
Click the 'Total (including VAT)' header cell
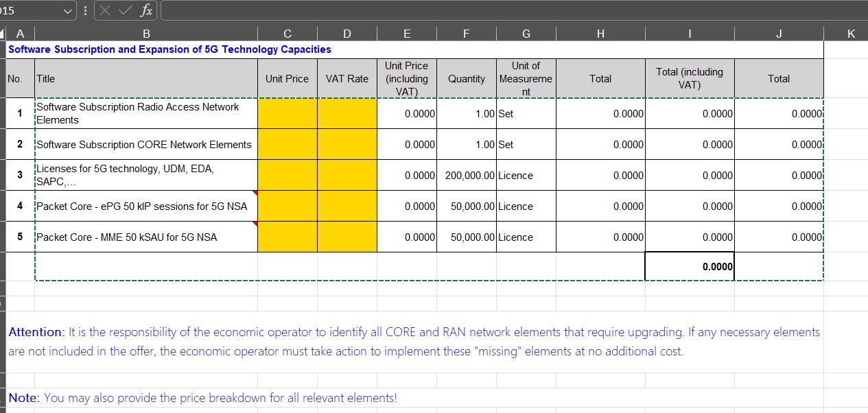[x=690, y=79]
